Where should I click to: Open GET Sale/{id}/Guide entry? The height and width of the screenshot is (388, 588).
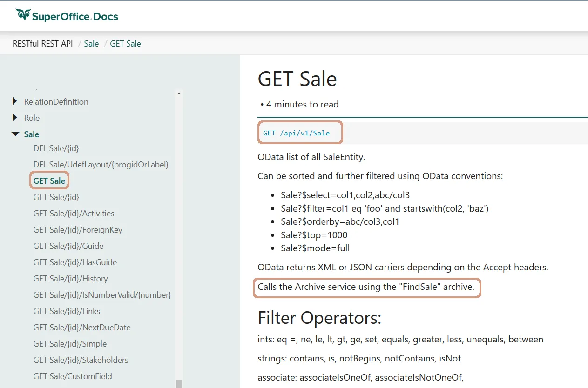[68, 246]
